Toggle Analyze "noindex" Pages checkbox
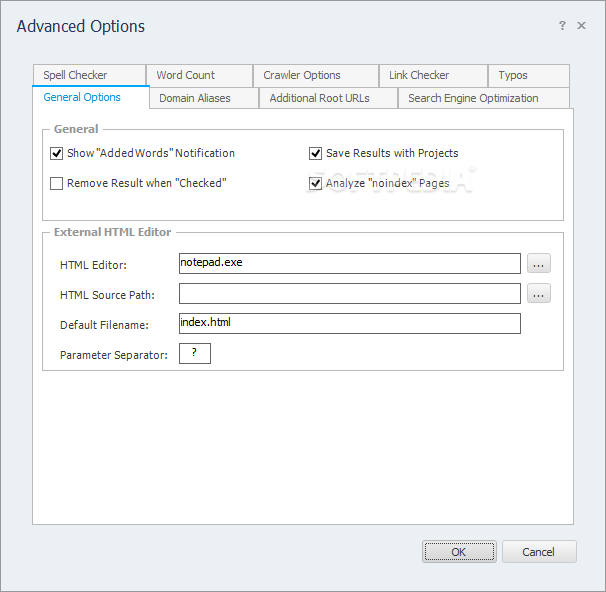The height and width of the screenshot is (592, 606). (x=315, y=183)
